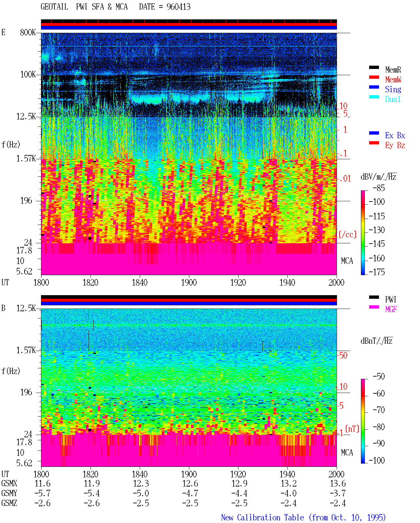Select the "100K" frequency axis label
Screen dimensions: 420x523
pyautogui.click(x=28, y=74)
